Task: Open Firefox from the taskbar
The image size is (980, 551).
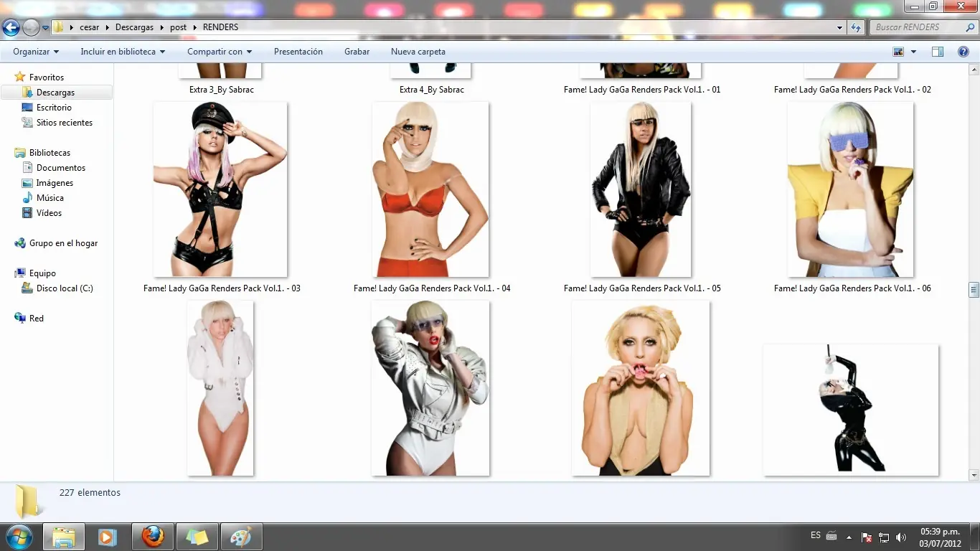Action: pos(152,537)
